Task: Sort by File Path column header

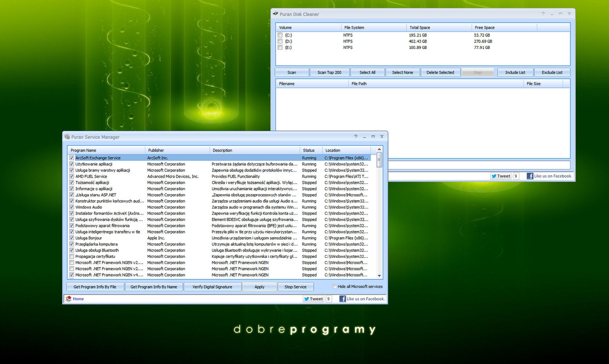Action: tap(436, 84)
